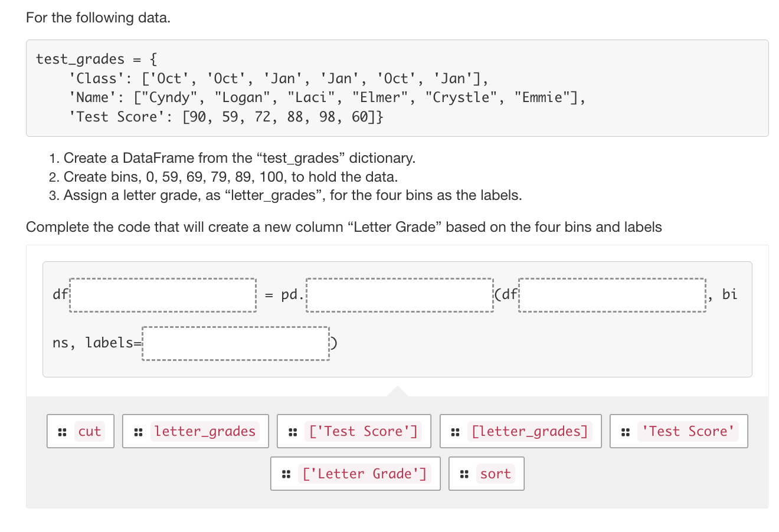Click the grip icon beside ['Letter Grade']
The height and width of the screenshot is (532, 779).
click(286, 474)
